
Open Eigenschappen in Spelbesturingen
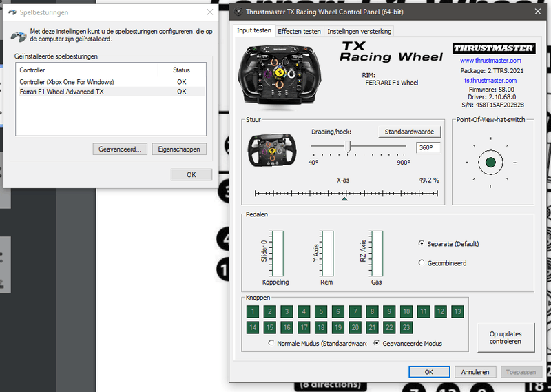[x=179, y=149]
